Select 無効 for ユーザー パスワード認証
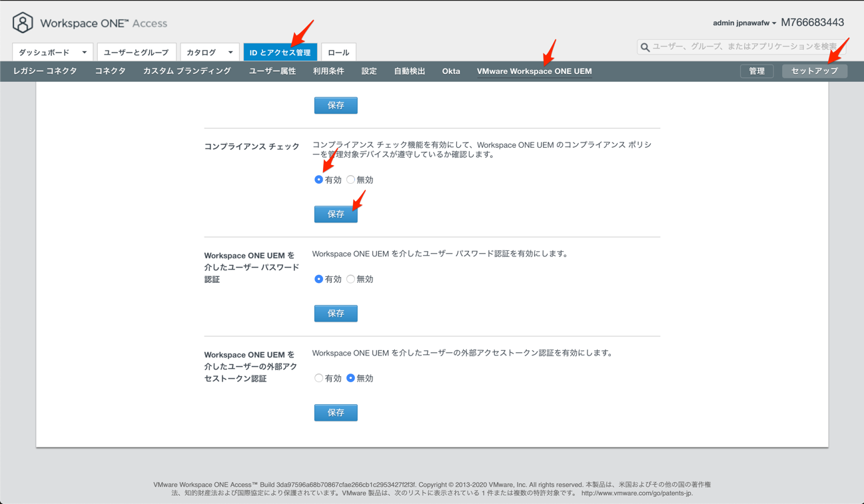Image resolution: width=864 pixels, height=504 pixels. pos(350,279)
